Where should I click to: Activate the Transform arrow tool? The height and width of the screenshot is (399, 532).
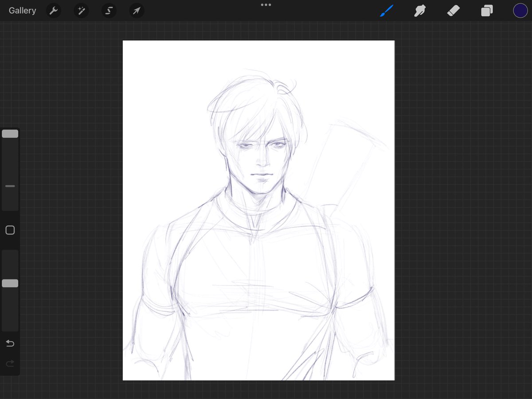tap(137, 11)
